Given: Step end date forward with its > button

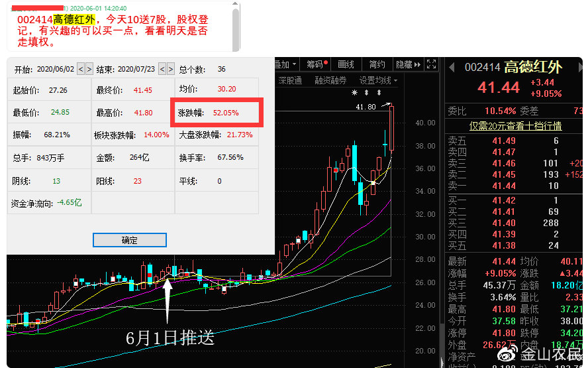Looking at the screenshot, I should click(x=171, y=69).
